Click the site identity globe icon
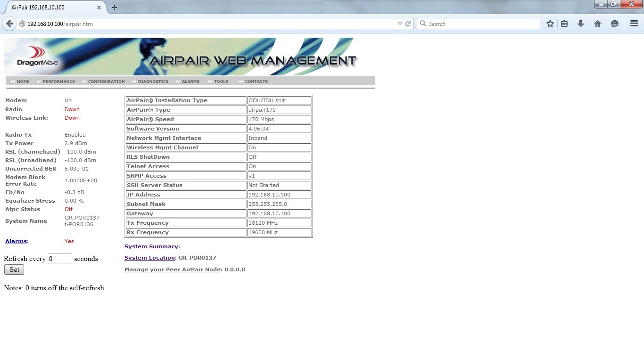The width and height of the screenshot is (644, 343). point(22,24)
